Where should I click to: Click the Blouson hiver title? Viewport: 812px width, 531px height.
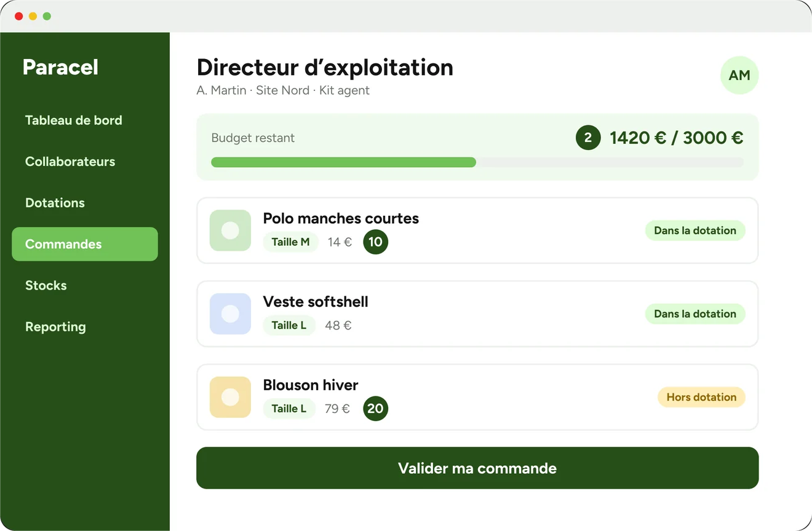(x=311, y=385)
